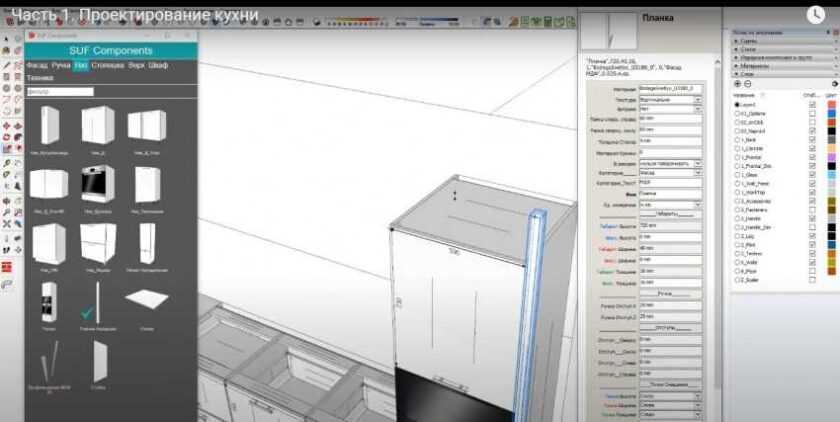The image size is (840, 422).
Task: Click the add layer plus icon
Action: point(737,84)
